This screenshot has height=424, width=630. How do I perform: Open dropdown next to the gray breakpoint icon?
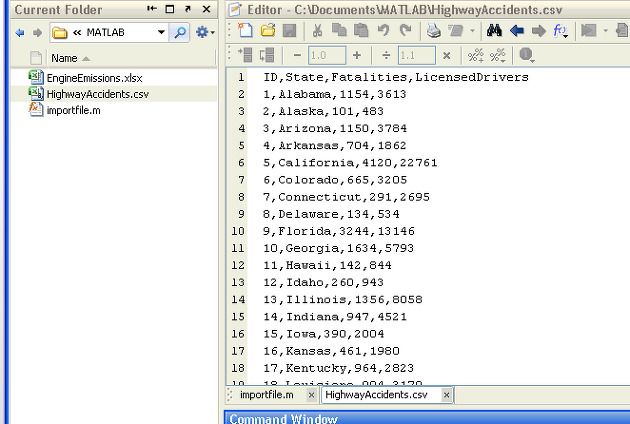(x=605, y=31)
